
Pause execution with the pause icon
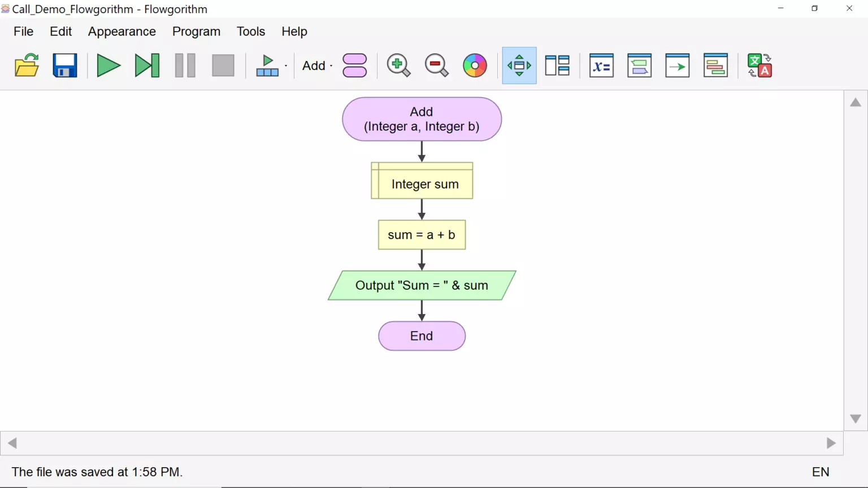(x=185, y=66)
